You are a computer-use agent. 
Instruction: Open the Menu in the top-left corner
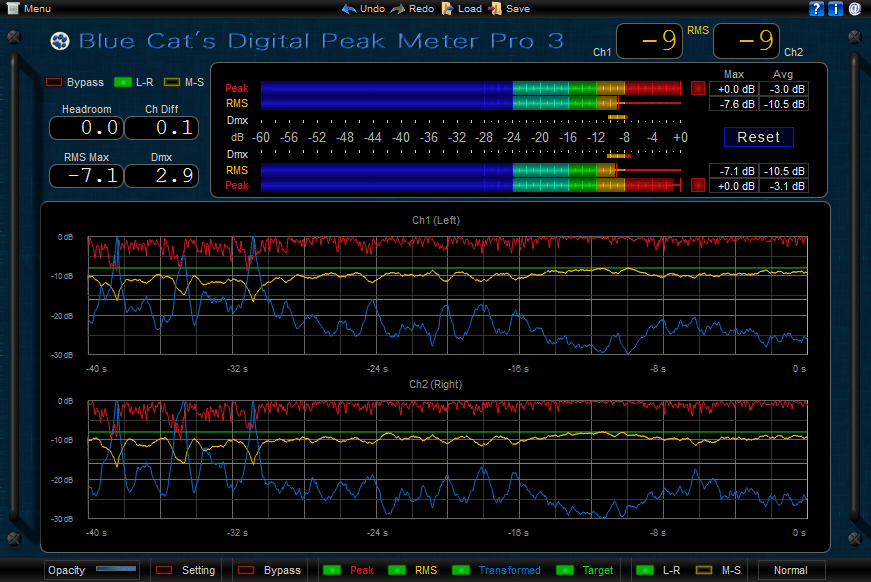pyautogui.click(x=29, y=8)
